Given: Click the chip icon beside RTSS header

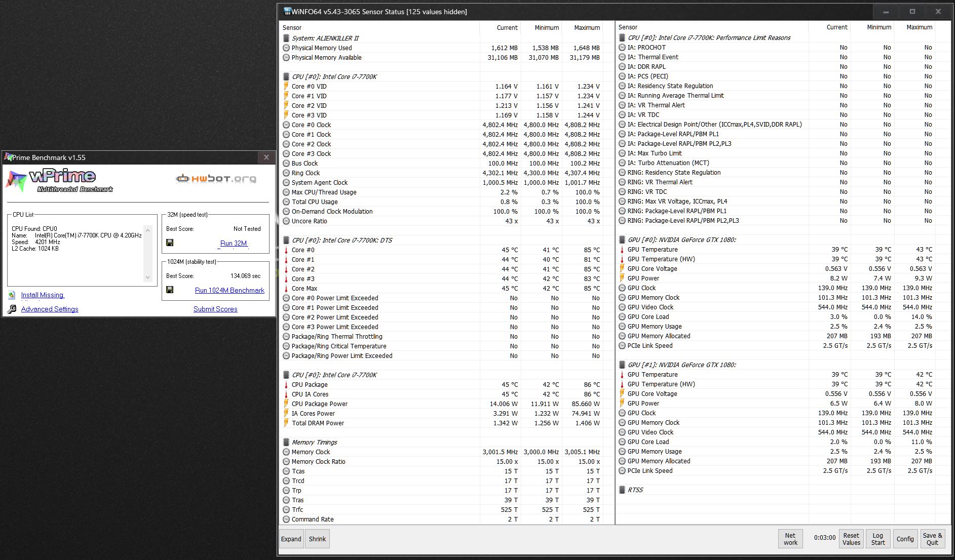Looking at the screenshot, I should (x=622, y=490).
